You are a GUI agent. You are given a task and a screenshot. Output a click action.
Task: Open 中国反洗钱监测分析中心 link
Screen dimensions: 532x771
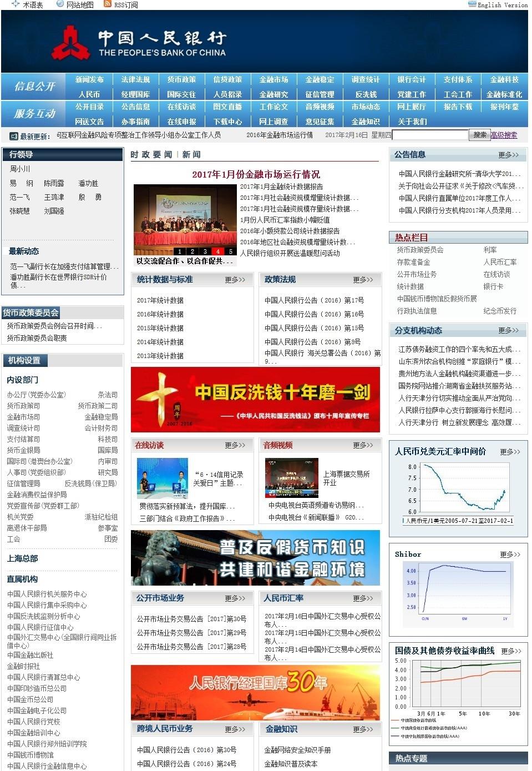pyautogui.click(x=43, y=616)
